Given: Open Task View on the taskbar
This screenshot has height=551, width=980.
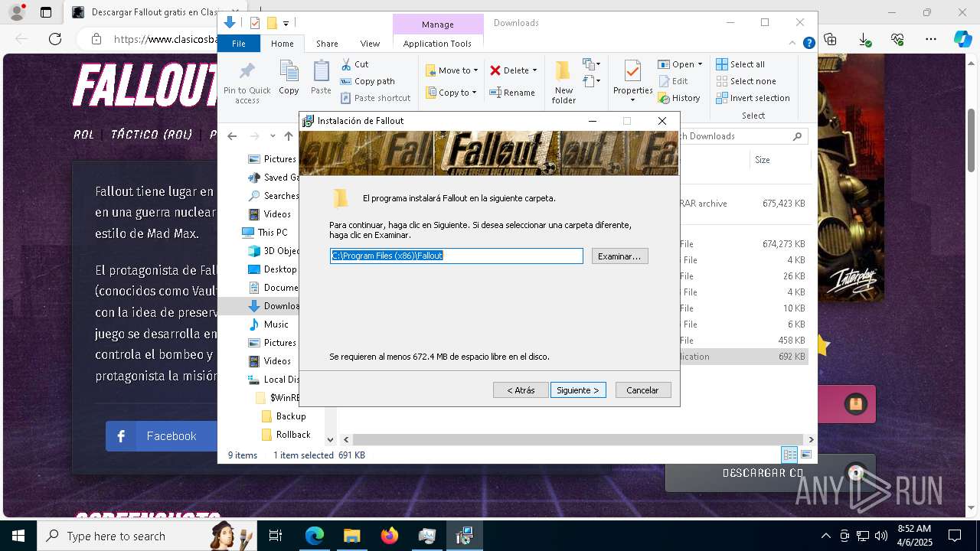Looking at the screenshot, I should [276, 536].
